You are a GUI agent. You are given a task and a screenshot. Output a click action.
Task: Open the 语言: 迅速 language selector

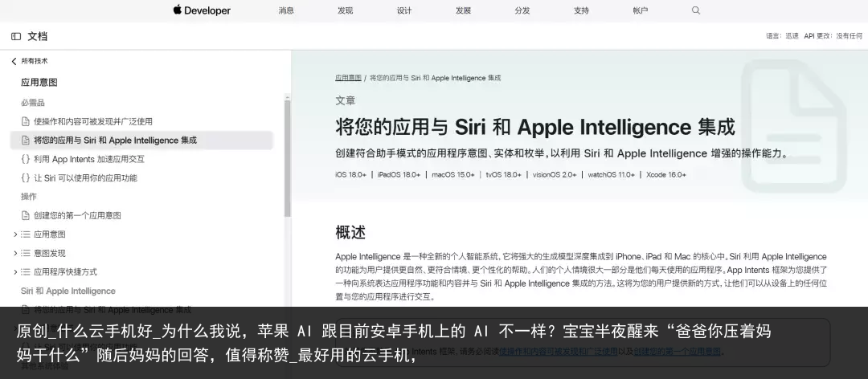[782, 36]
